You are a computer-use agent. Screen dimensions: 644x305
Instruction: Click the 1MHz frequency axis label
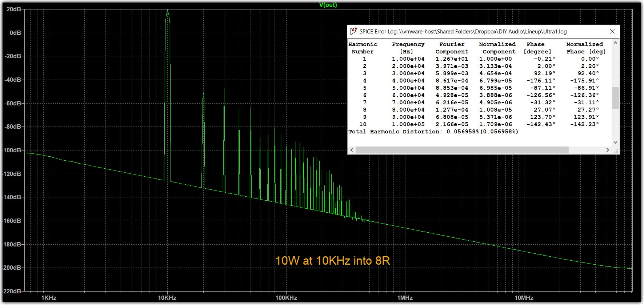tap(405, 298)
